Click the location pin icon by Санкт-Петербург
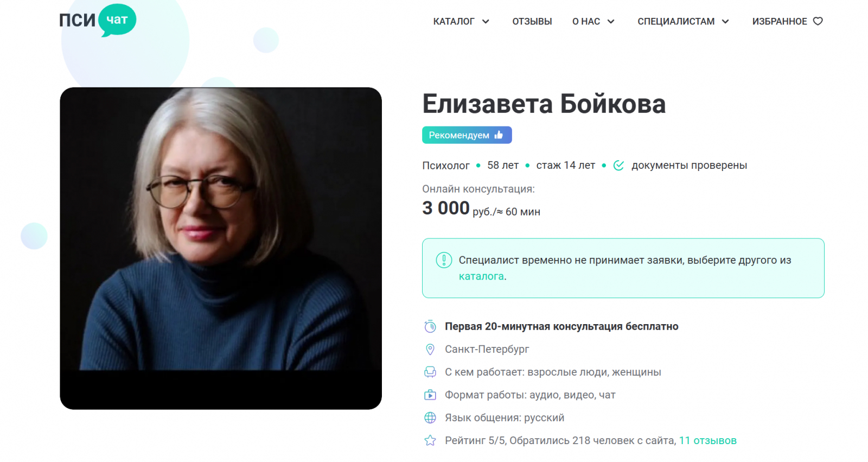 (430, 349)
